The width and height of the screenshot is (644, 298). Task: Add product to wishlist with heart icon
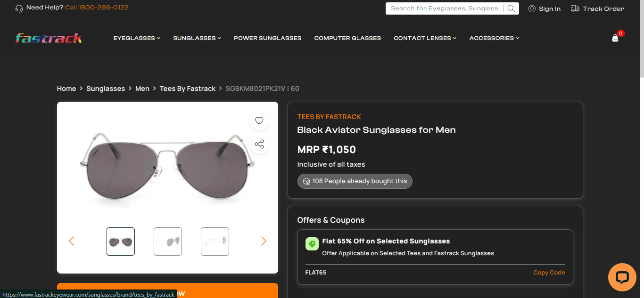tap(259, 121)
